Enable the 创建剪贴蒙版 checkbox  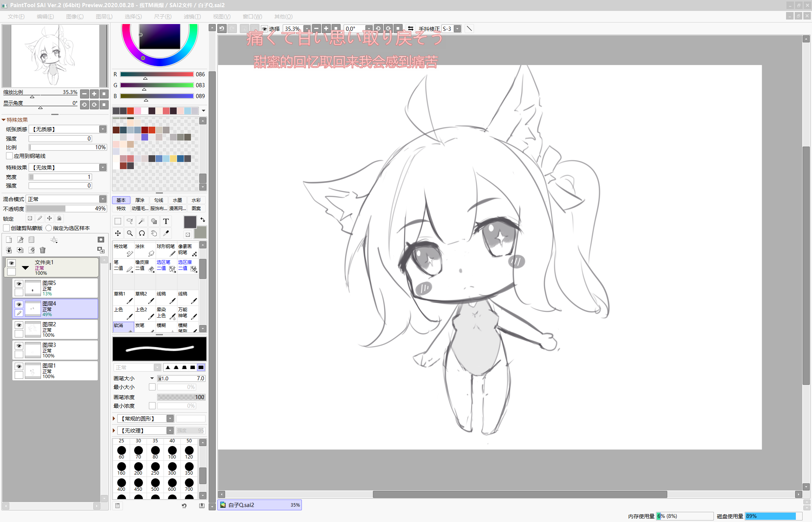click(6, 228)
